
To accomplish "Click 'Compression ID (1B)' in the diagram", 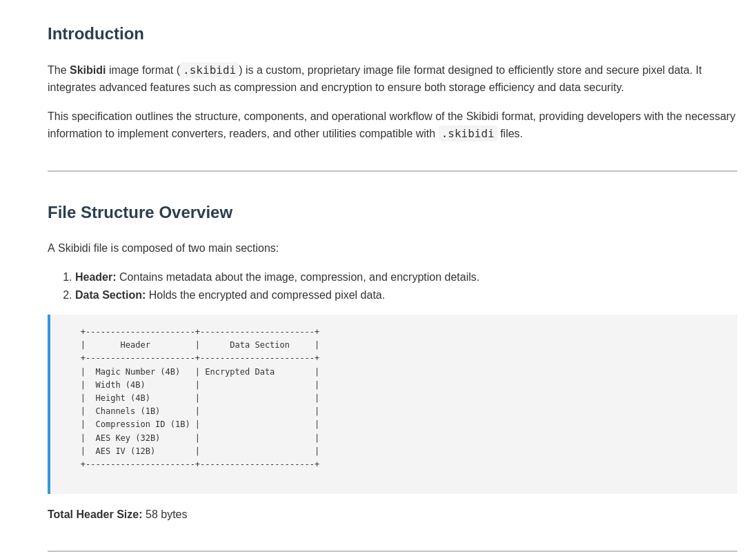I will click(x=142, y=424).
